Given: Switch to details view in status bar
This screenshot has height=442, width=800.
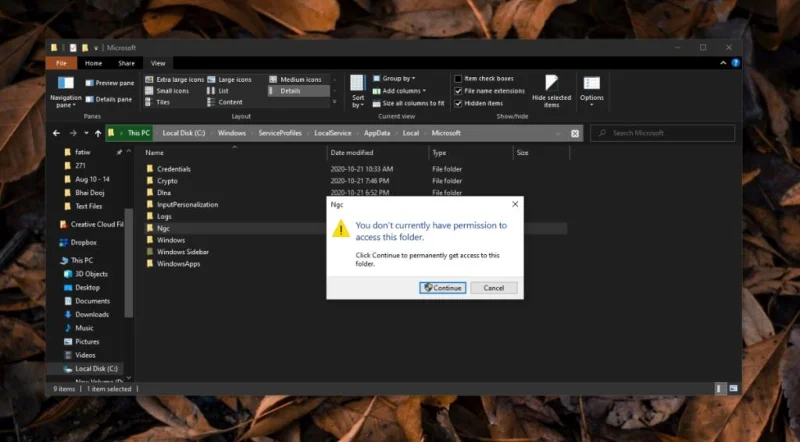Looking at the screenshot, I should (719, 388).
